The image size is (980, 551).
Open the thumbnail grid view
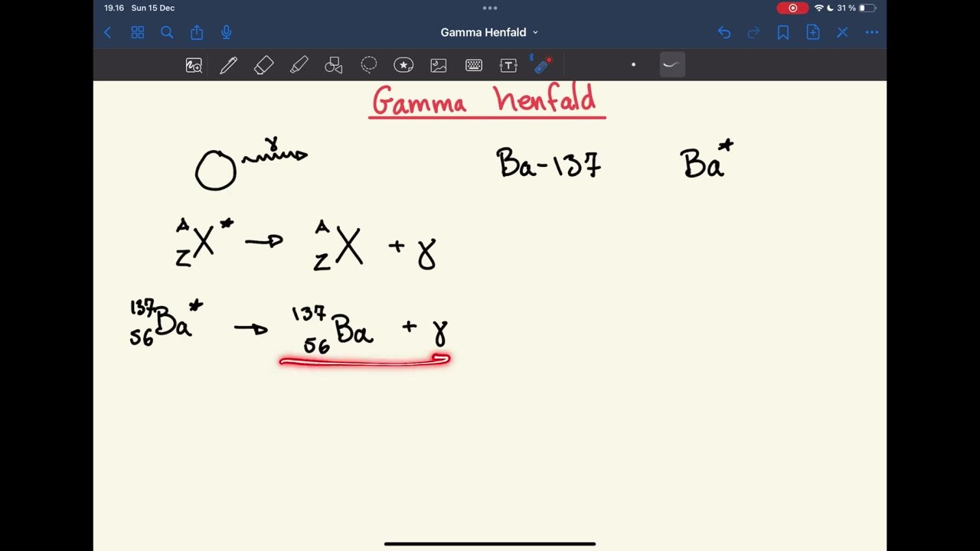click(x=138, y=32)
